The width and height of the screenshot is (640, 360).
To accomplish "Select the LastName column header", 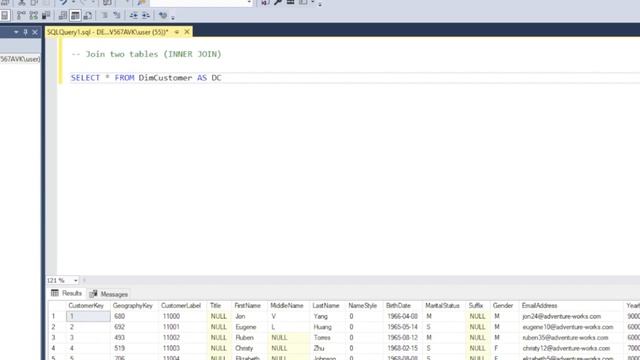I will (326, 306).
